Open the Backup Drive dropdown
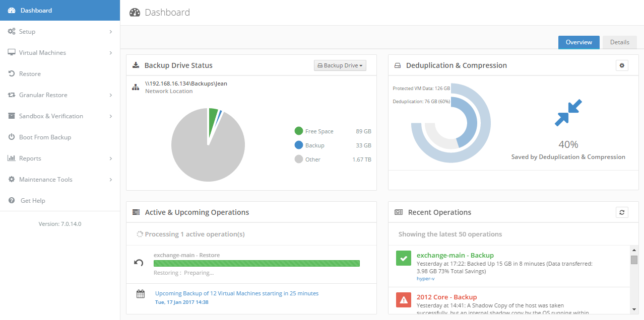 (340, 65)
